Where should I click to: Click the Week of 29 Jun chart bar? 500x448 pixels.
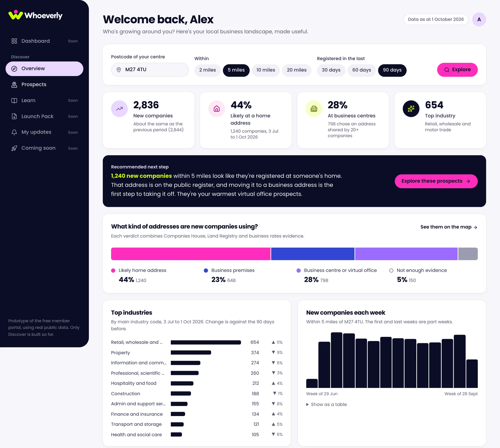click(x=312, y=383)
